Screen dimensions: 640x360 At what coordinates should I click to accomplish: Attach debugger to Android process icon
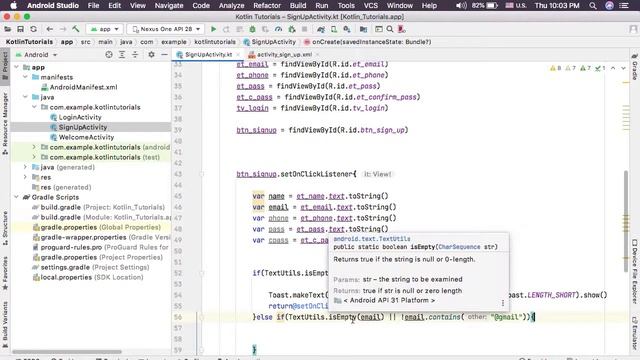[291, 29]
